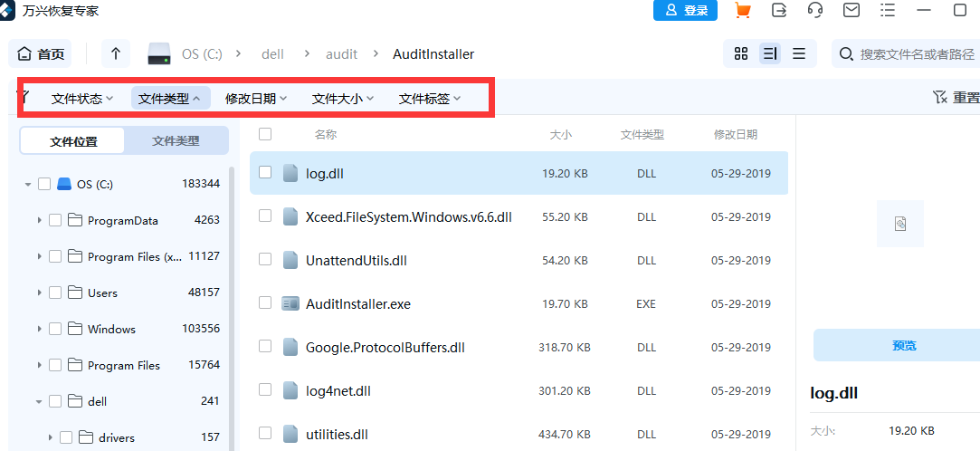Switch to the 文件位置 tab

coord(73,141)
